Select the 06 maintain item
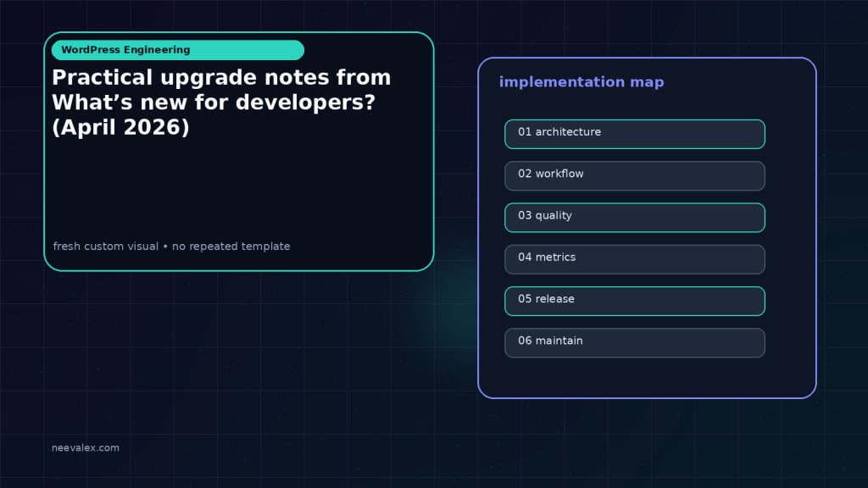This screenshot has height=488, width=868. [x=634, y=343]
